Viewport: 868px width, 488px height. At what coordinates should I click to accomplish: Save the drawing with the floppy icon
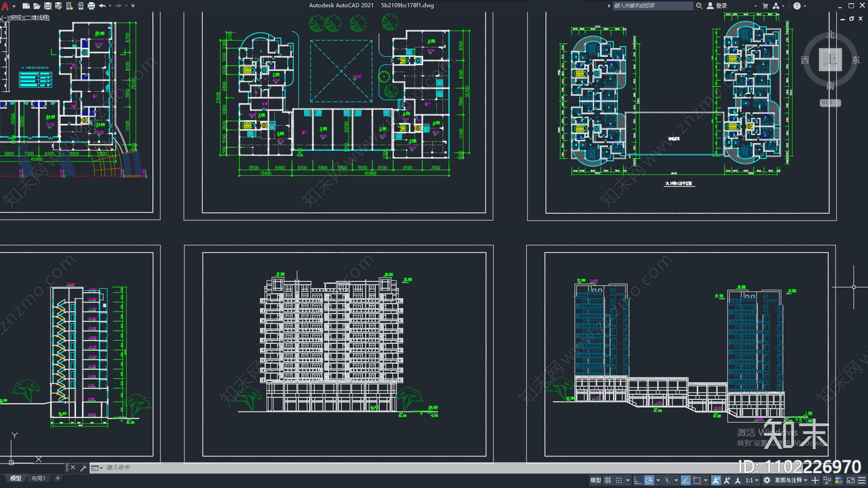pos(48,5)
